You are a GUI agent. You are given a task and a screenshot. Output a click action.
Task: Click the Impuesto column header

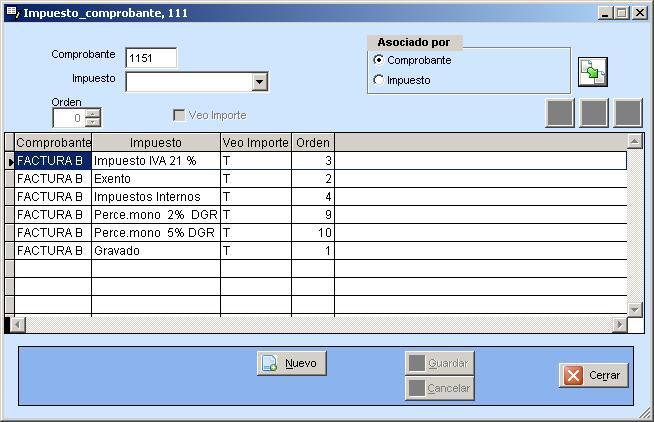[x=155, y=143]
